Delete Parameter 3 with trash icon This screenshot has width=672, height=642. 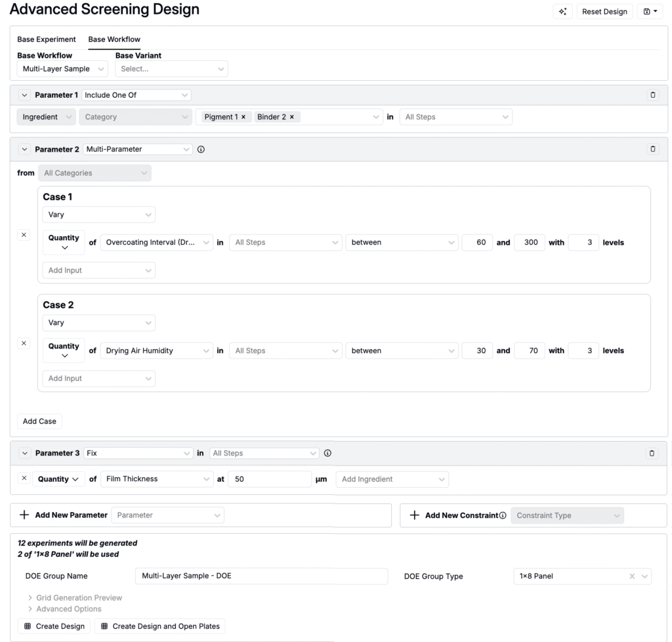652,453
